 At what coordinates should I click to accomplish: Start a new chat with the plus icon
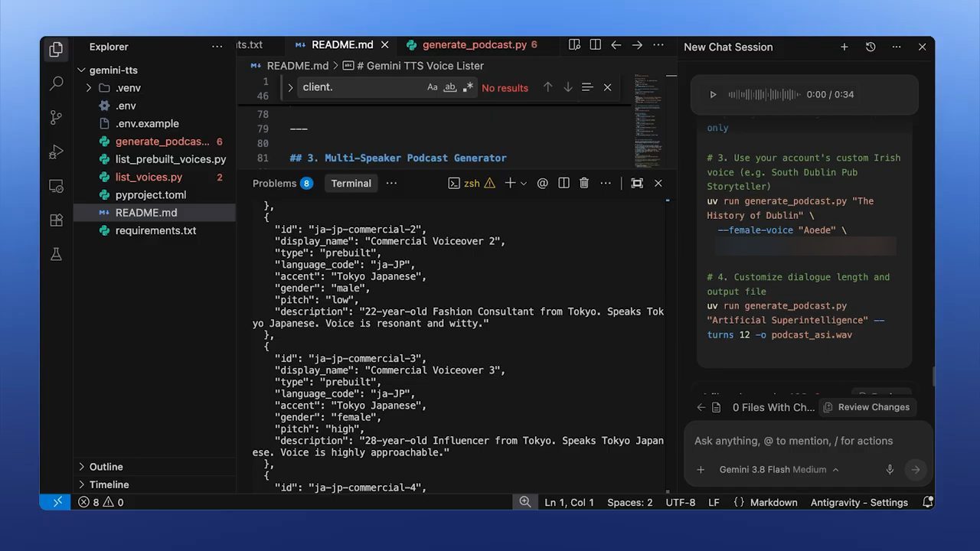pos(844,47)
